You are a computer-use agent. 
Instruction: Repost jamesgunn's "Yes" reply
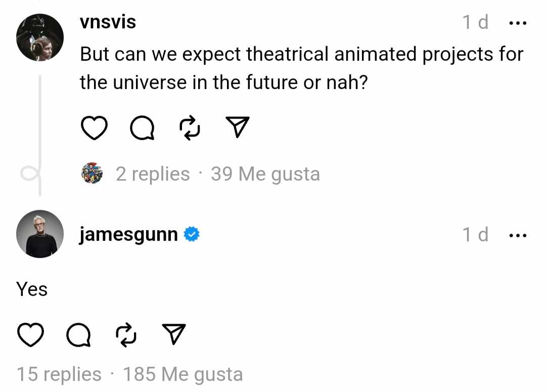tap(126, 334)
